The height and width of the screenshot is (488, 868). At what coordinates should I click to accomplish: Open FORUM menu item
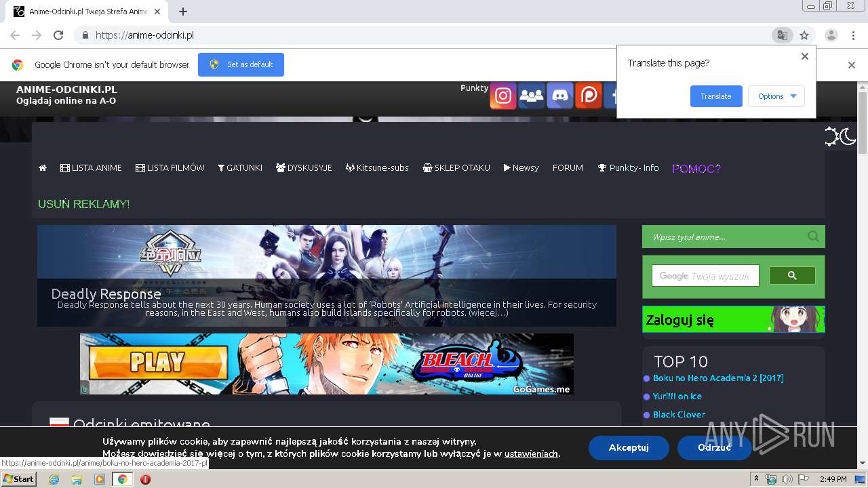[x=568, y=168]
